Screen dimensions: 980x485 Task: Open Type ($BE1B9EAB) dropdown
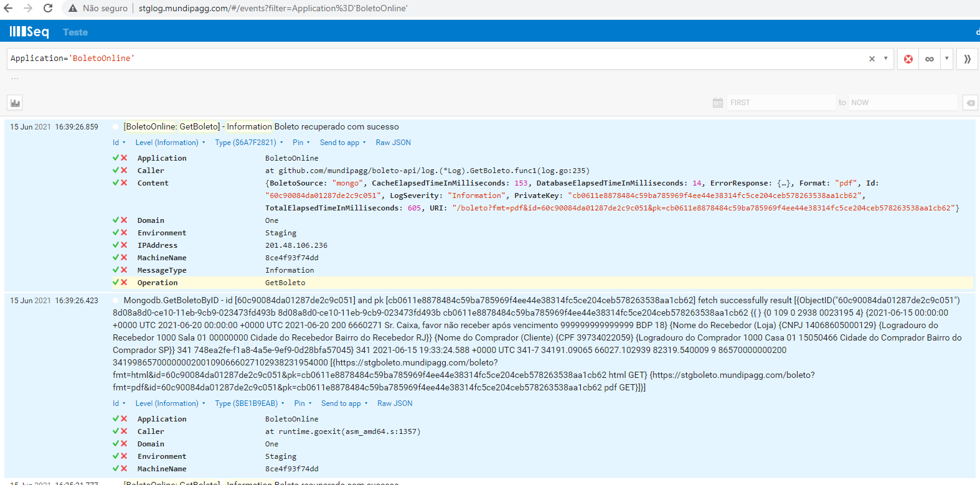(x=250, y=403)
